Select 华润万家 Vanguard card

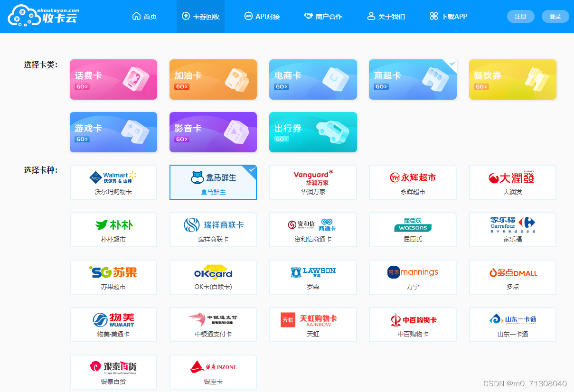point(313,182)
